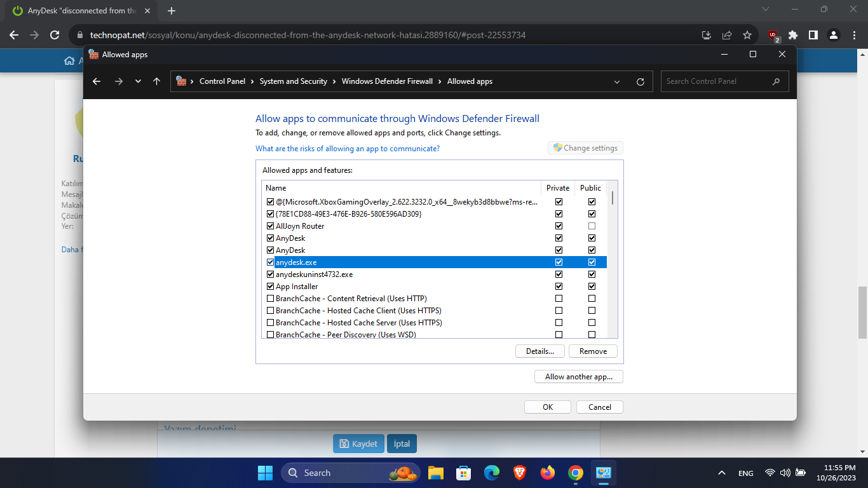Image resolution: width=868 pixels, height=488 pixels.
Task: Show hidden icons in the system tray
Action: 721,473
